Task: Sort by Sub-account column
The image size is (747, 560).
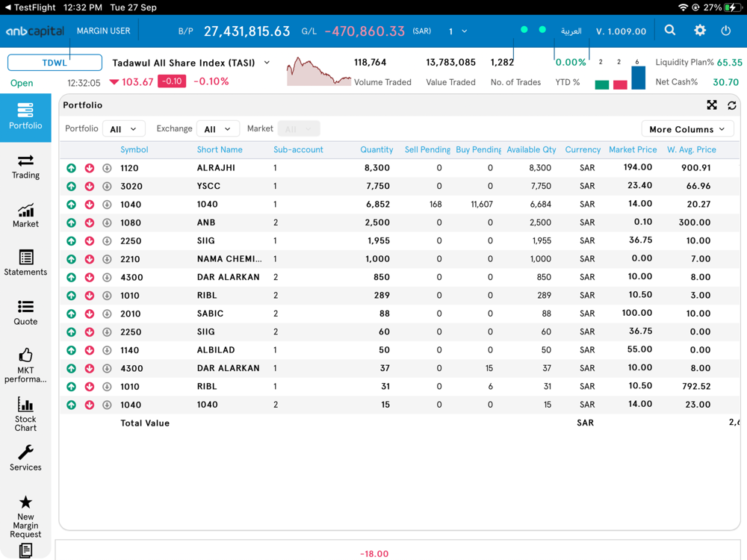Action: [298, 149]
